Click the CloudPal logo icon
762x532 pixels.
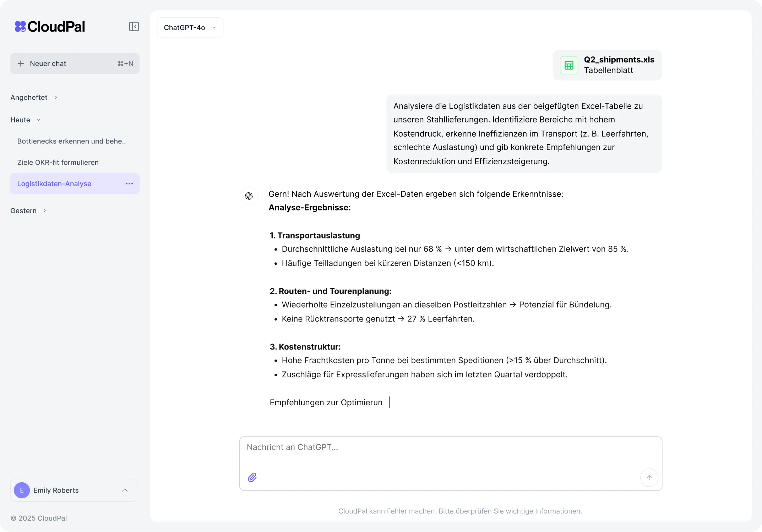(20, 27)
